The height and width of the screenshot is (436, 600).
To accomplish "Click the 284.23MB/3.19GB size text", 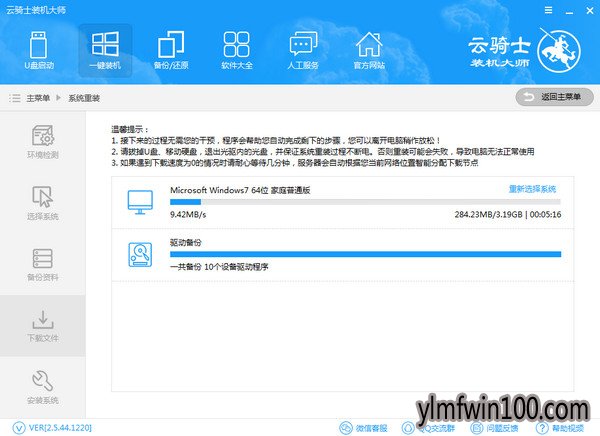I will [x=488, y=214].
